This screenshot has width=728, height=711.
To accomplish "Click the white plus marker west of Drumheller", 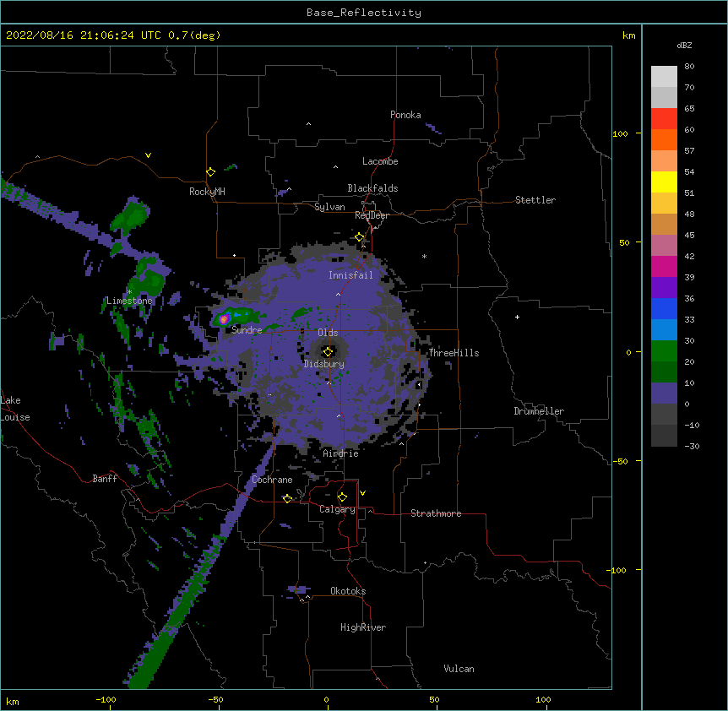I will point(517,317).
